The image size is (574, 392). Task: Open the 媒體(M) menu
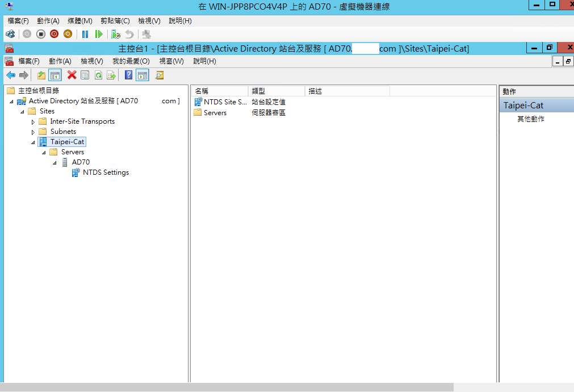pyautogui.click(x=80, y=21)
